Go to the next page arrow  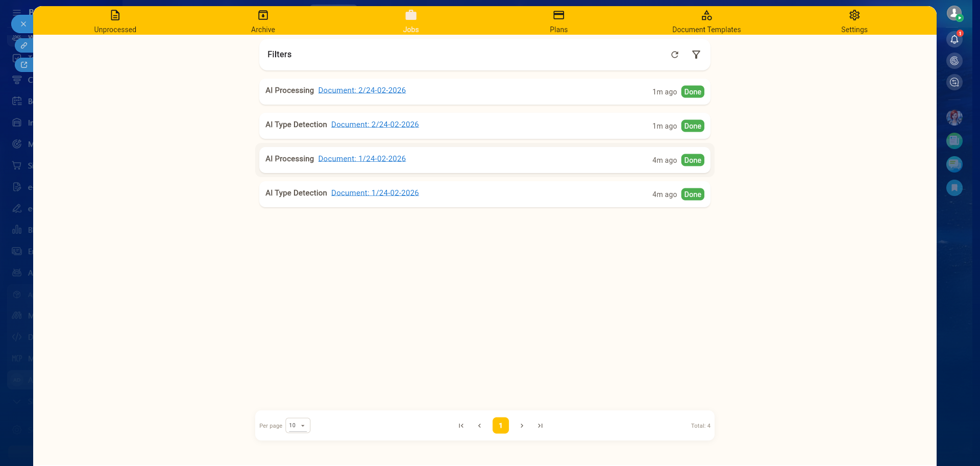[x=522, y=426]
